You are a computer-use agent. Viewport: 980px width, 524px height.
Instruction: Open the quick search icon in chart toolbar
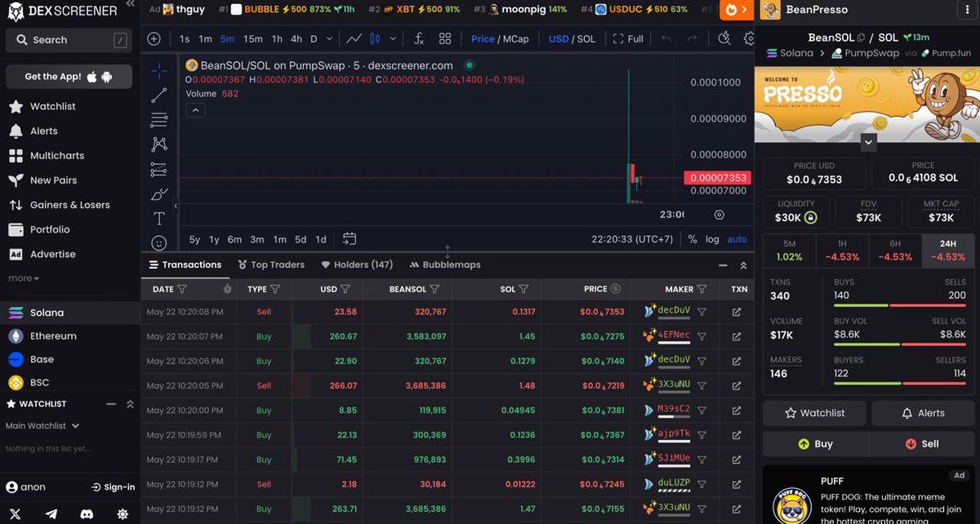click(724, 38)
